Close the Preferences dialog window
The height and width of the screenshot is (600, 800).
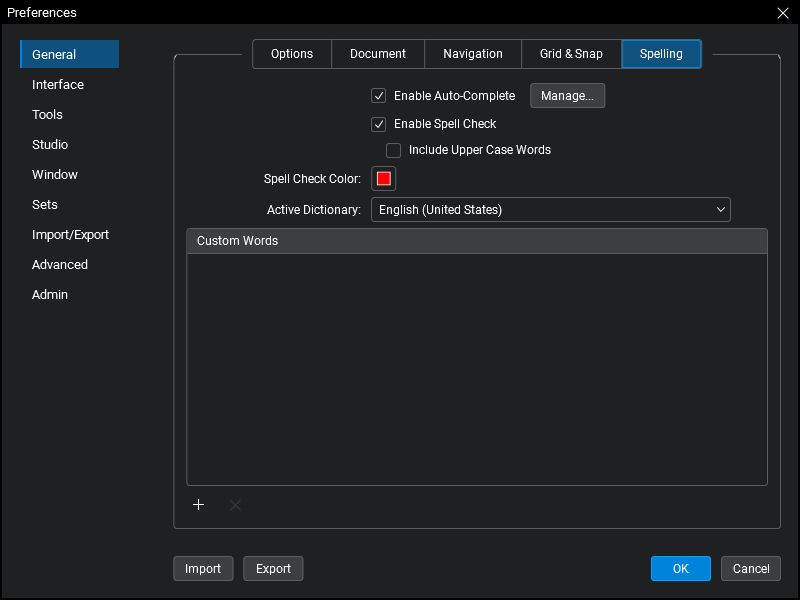[783, 12]
